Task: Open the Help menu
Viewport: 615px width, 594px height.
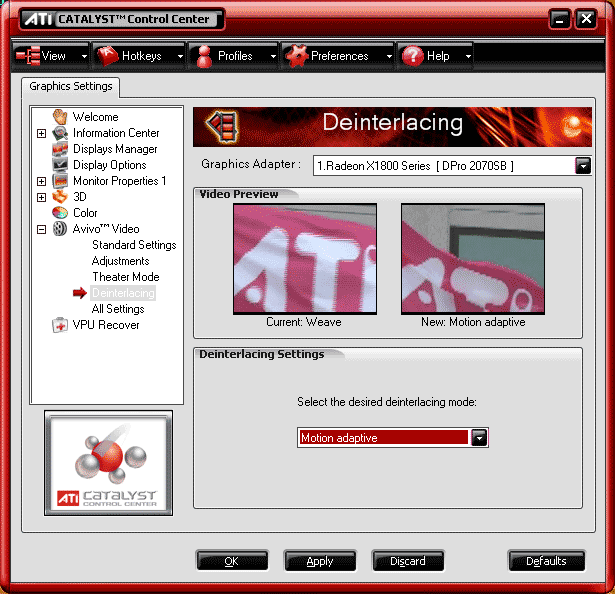Action: [435, 56]
